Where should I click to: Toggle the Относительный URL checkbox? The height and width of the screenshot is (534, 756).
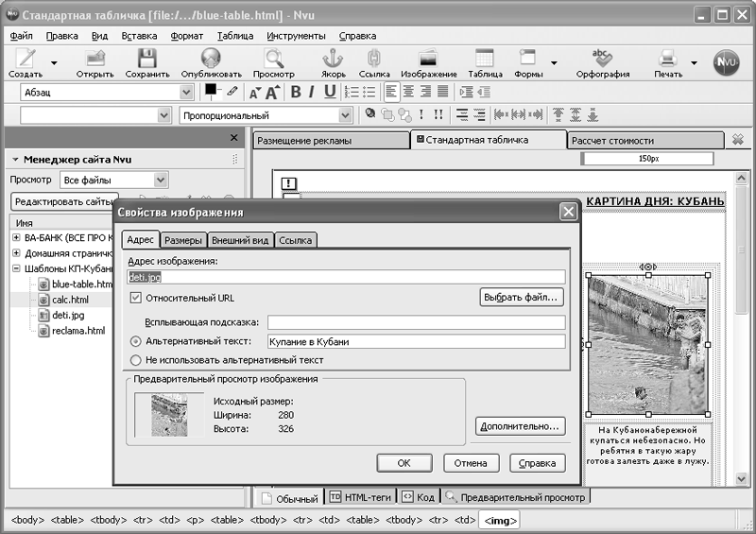click(135, 298)
